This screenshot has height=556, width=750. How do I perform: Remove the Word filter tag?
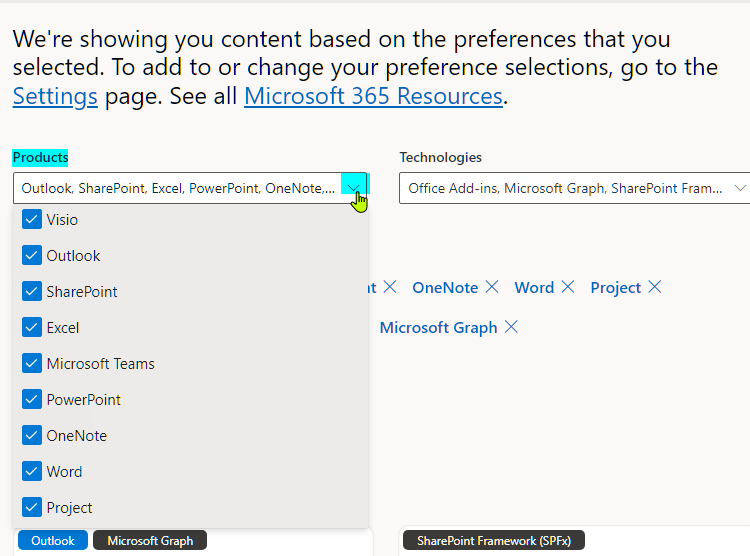coord(568,287)
